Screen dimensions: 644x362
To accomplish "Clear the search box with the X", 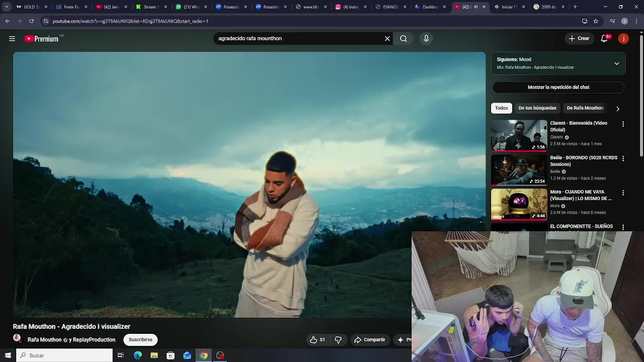I will pyautogui.click(x=387, y=39).
